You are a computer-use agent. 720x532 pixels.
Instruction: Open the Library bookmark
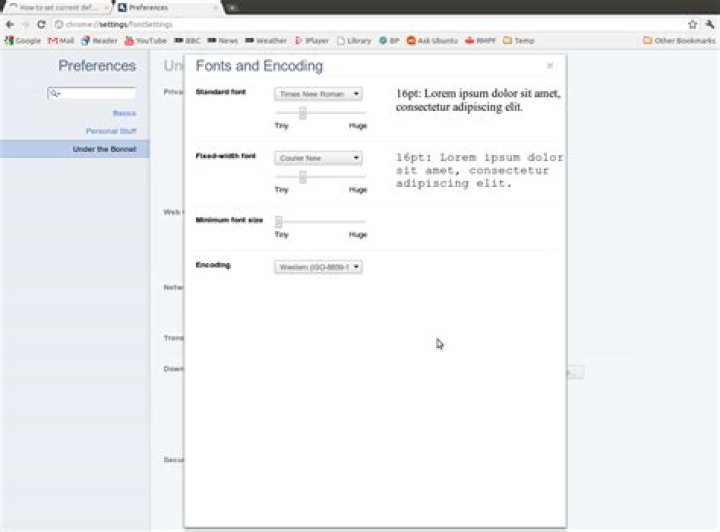(x=354, y=41)
